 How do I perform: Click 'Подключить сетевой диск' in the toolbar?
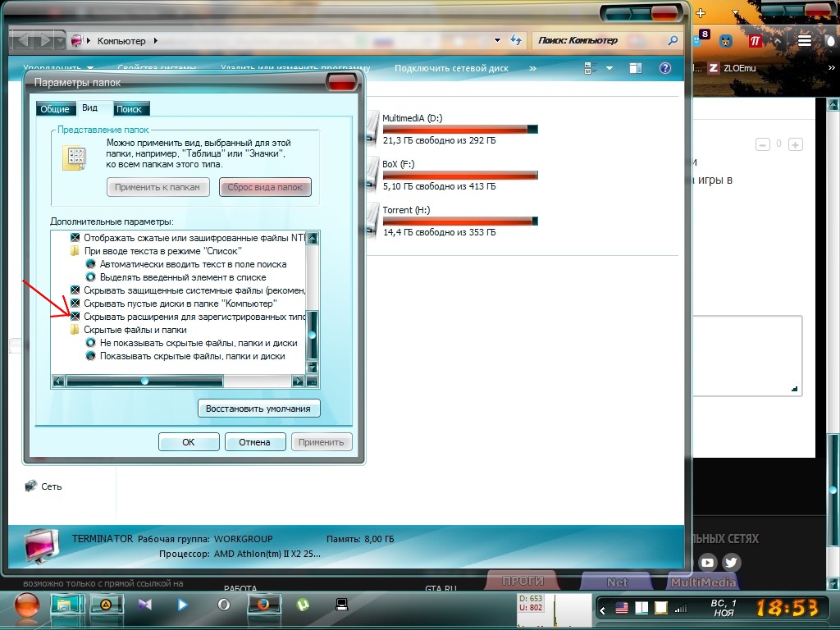[452, 68]
